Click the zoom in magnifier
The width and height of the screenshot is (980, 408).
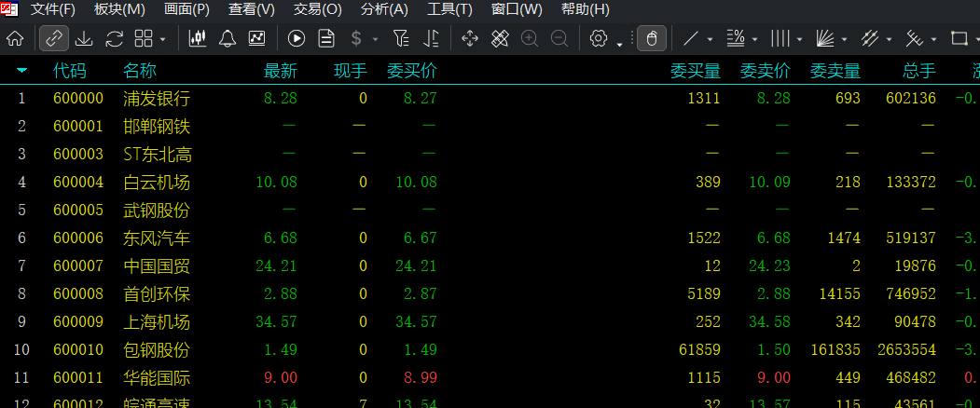coord(530,39)
